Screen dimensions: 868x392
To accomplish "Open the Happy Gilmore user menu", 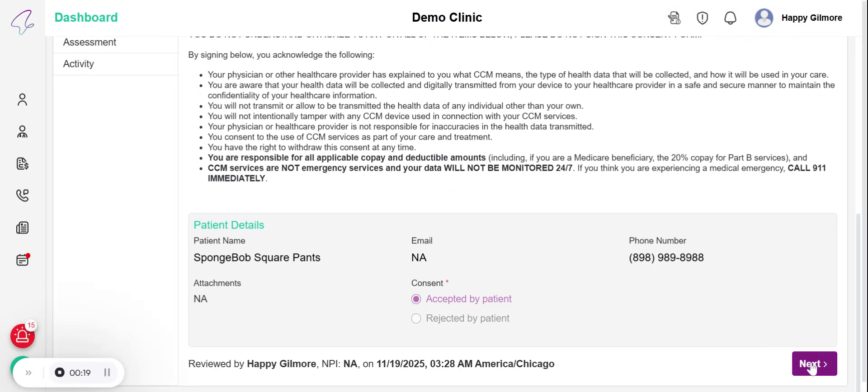I will click(798, 18).
